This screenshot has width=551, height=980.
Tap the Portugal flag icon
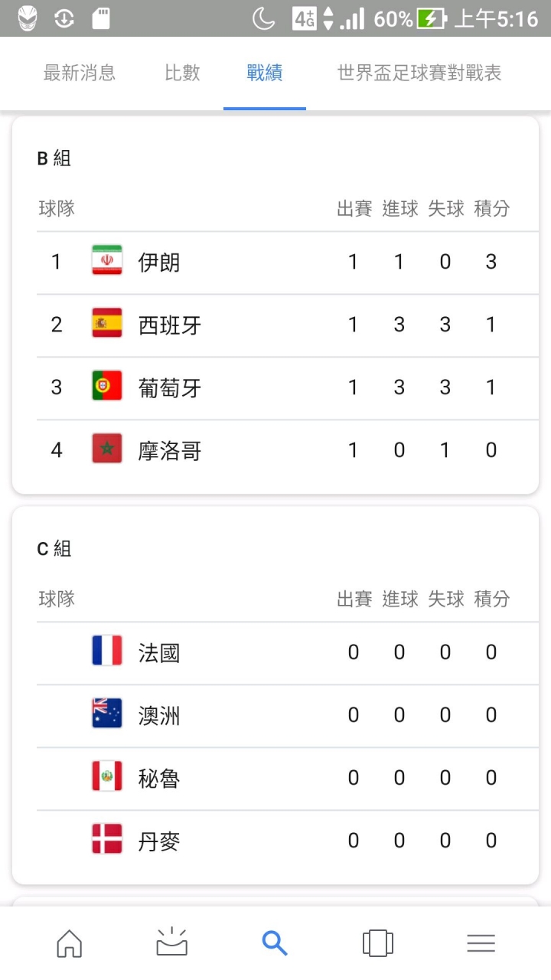click(x=107, y=387)
